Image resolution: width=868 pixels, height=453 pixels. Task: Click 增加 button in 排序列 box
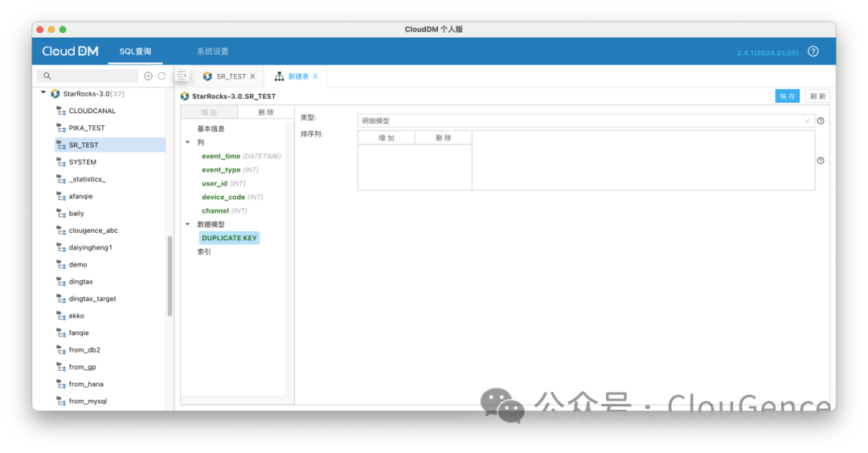387,137
